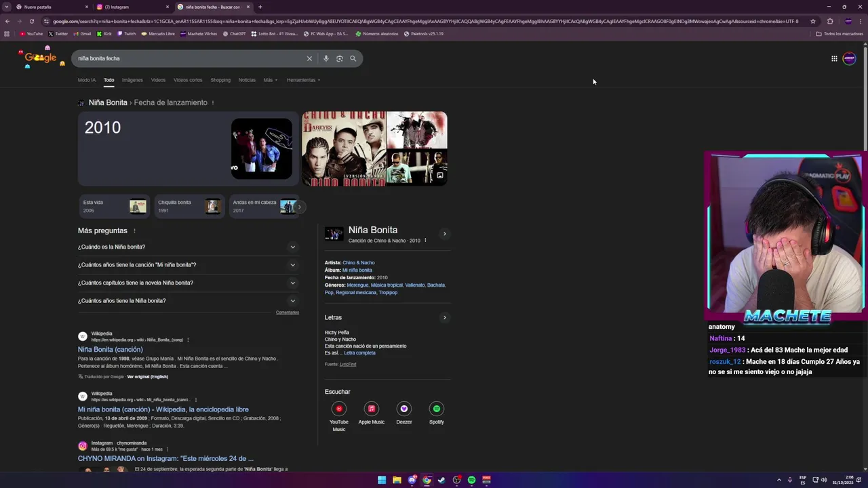Switch to the 'Shopping' tab

[x=220, y=80]
